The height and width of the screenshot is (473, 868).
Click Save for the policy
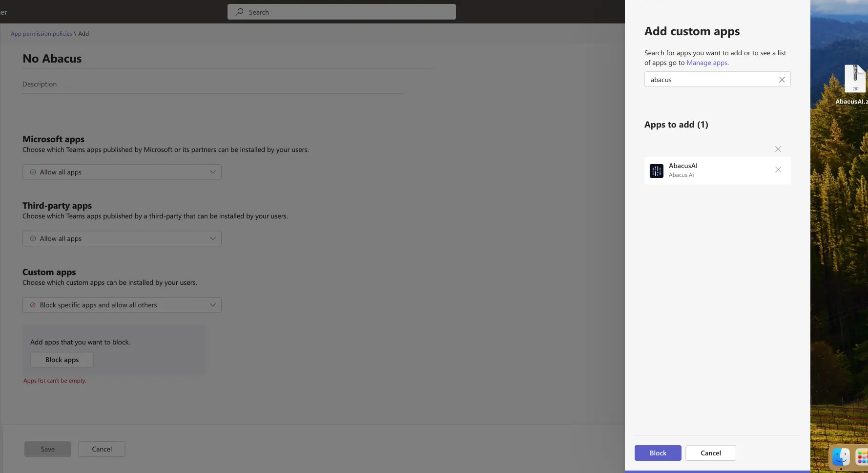[x=48, y=449]
